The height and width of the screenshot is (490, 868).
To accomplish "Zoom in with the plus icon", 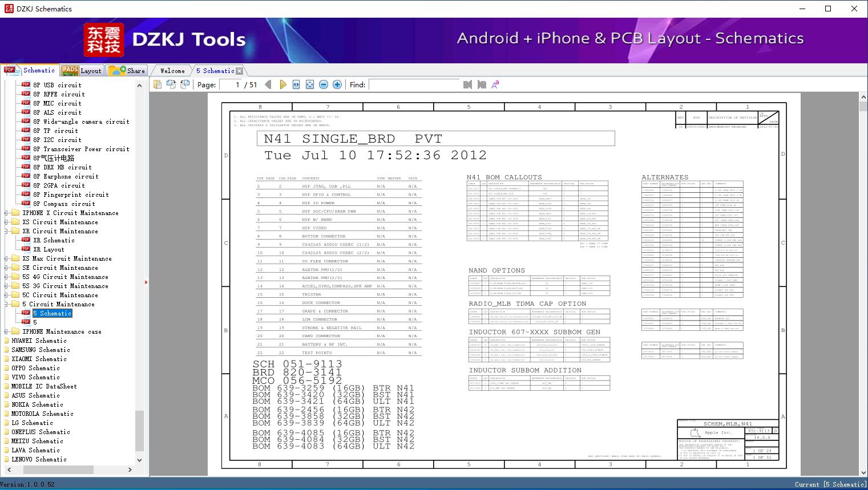I will (337, 84).
